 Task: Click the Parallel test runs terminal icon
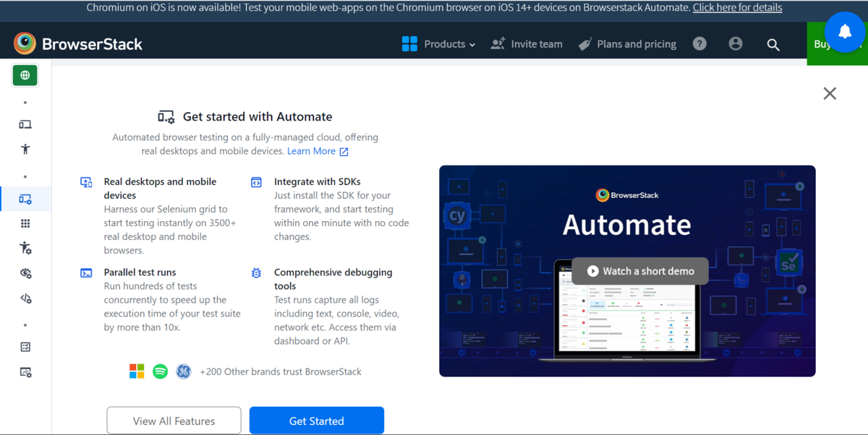click(86, 273)
